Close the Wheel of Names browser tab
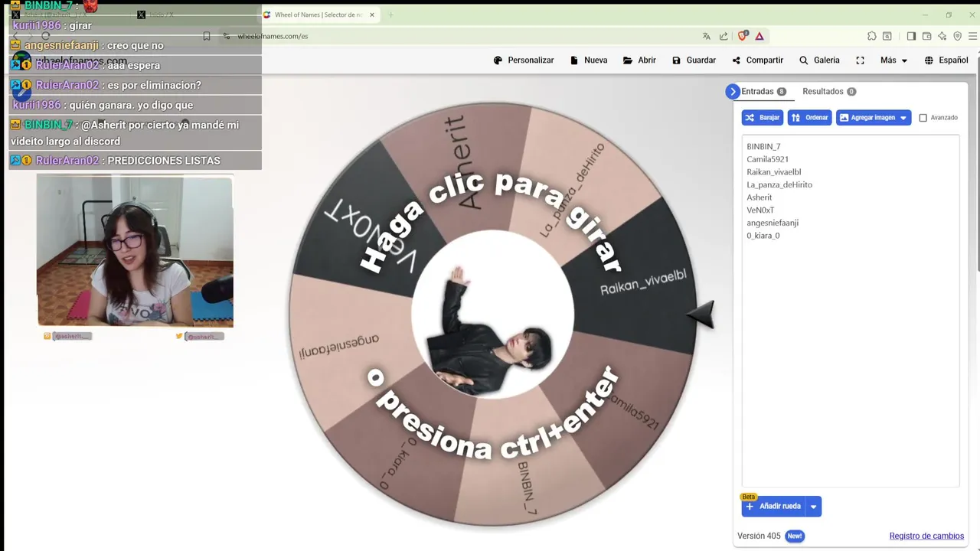Image resolution: width=980 pixels, height=551 pixels. click(x=372, y=15)
